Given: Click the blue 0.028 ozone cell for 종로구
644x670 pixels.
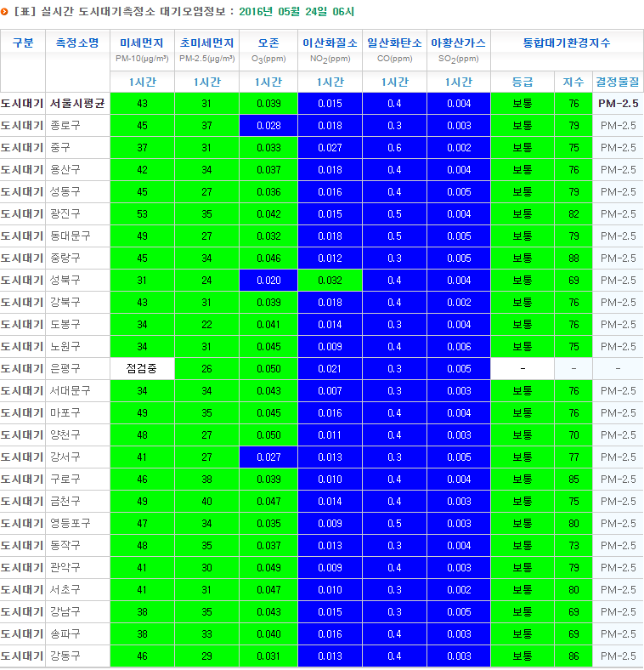Looking at the screenshot, I should pyautogui.click(x=268, y=126).
